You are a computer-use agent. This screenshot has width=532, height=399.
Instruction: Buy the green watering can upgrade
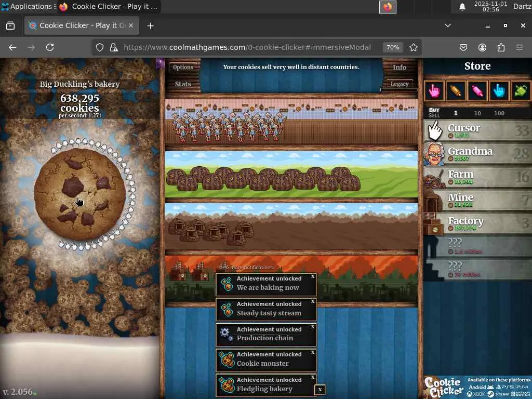(521, 90)
